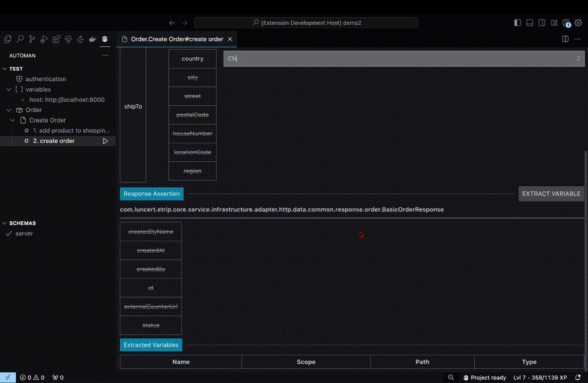This screenshot has height=383, width=588.
Task: Open the Settings gear in the title bar
Action: [578, 23]
